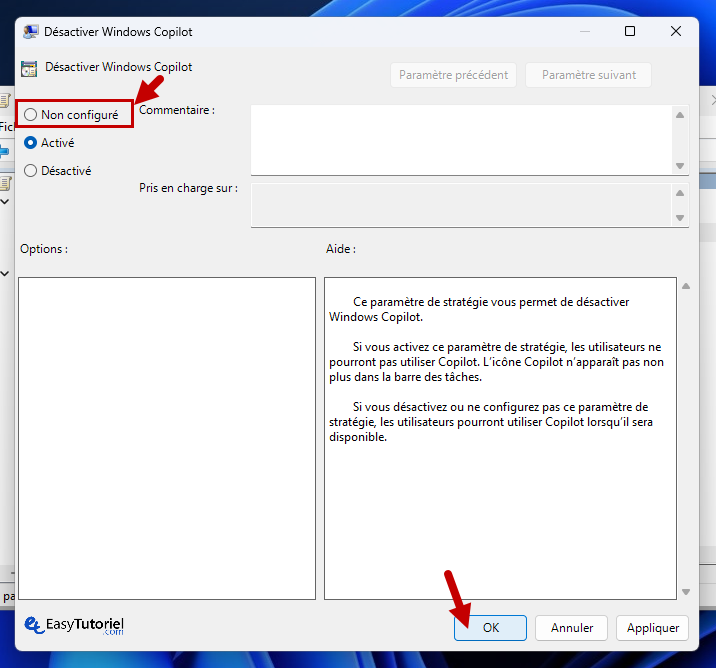Click the up arrow of Commentaire scrollbar

[x=680, y=115]
